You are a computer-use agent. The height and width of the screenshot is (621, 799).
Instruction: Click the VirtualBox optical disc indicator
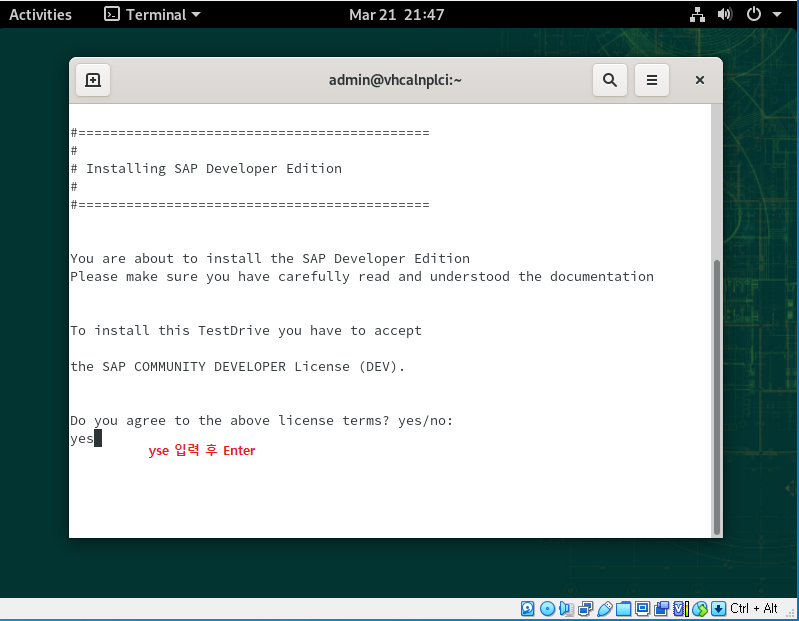coord(547,608)
